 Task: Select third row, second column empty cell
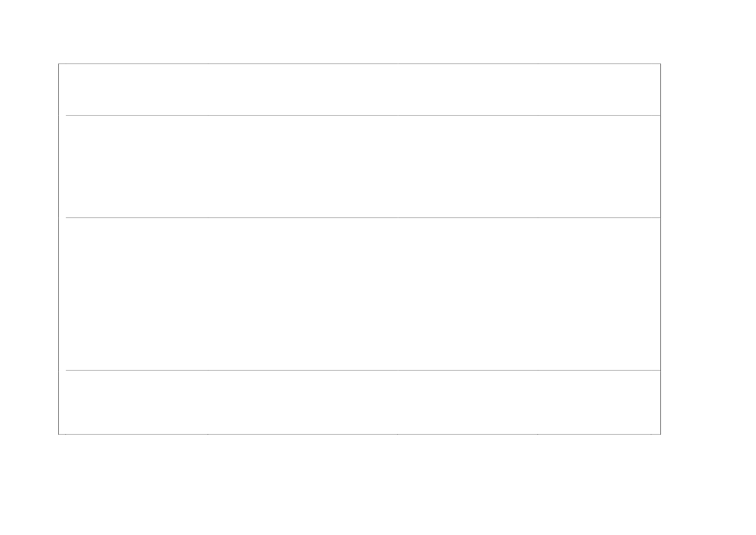click(302, 294)
